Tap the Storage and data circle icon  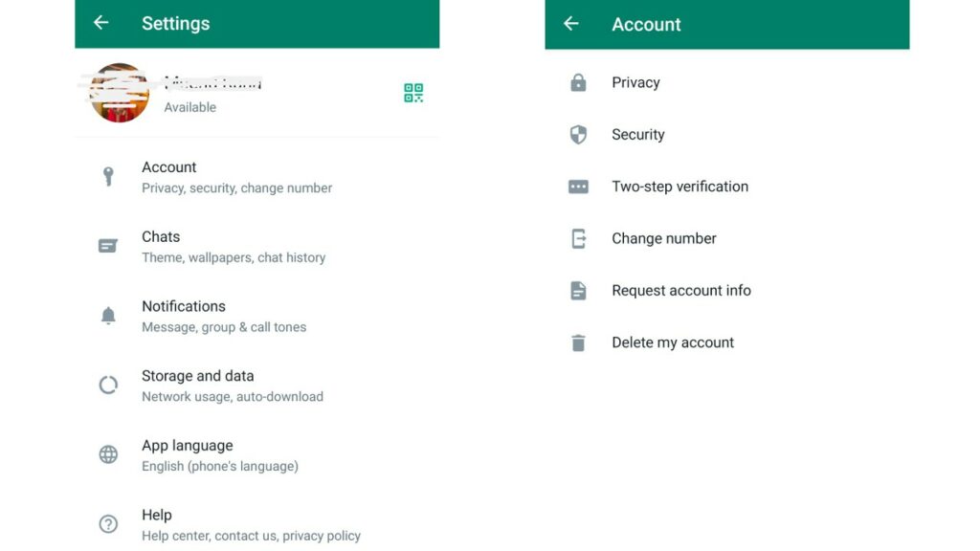[108, 386]
